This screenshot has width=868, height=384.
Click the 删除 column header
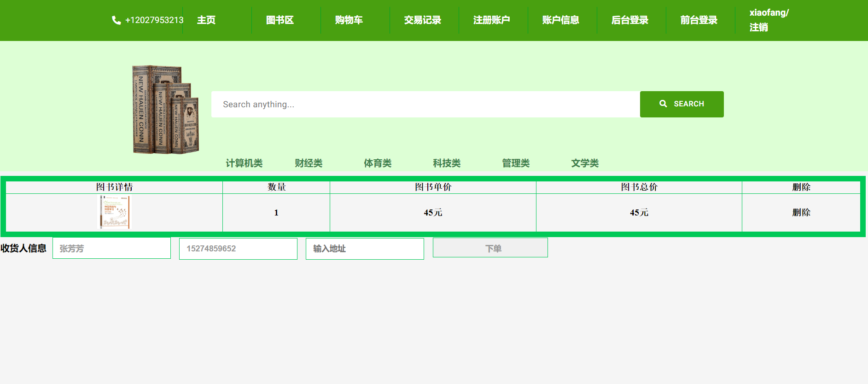coord(801,187)
